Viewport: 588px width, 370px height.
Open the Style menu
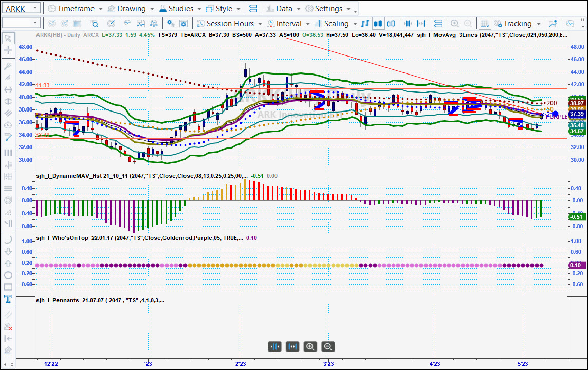point(223,8)
